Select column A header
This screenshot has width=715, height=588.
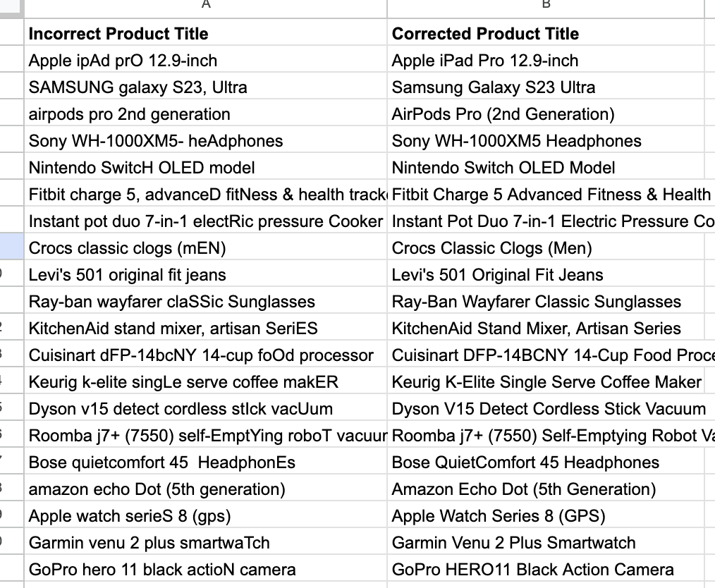point(205,8)
